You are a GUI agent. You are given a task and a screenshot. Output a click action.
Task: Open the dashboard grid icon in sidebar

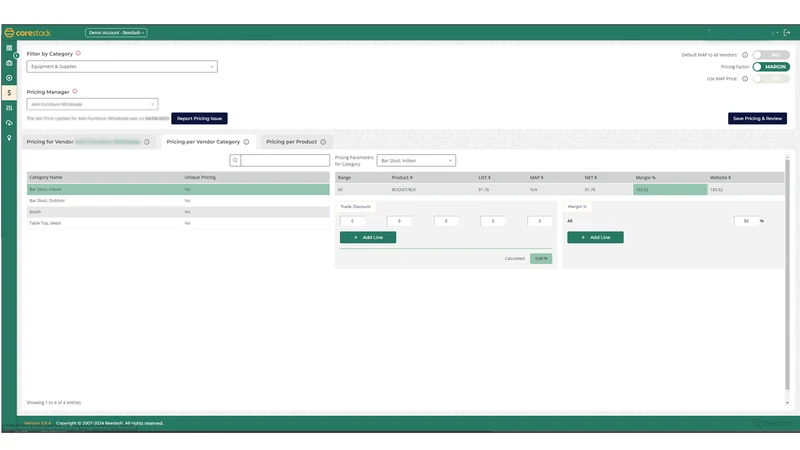click(9, 48)
